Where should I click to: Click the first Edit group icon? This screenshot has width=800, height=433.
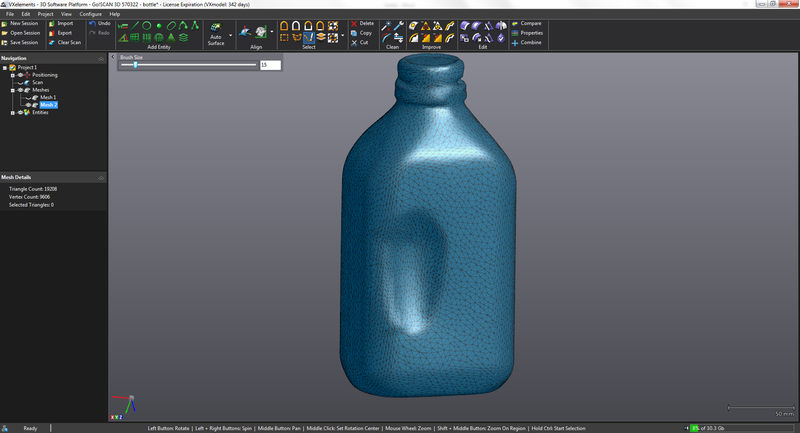(465, 26)
